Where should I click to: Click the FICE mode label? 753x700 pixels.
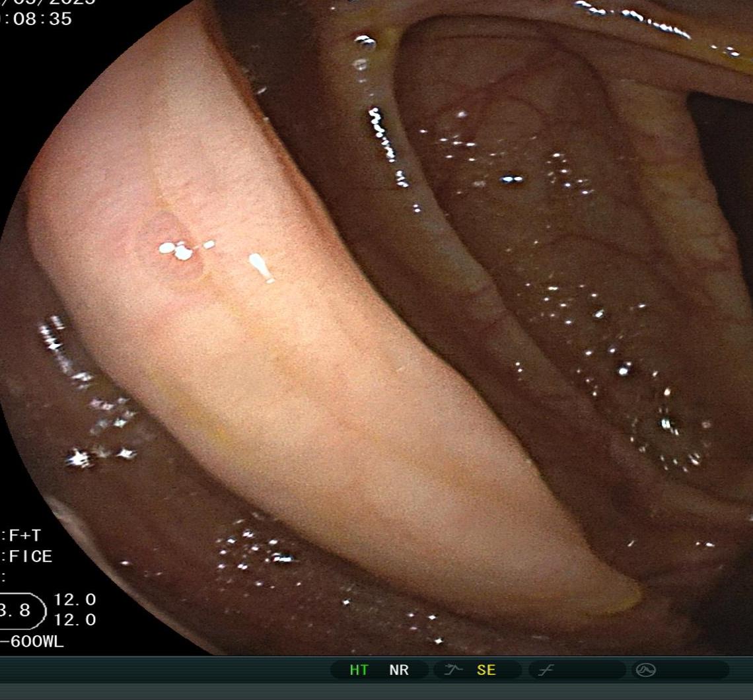click(x=30, y=557)
